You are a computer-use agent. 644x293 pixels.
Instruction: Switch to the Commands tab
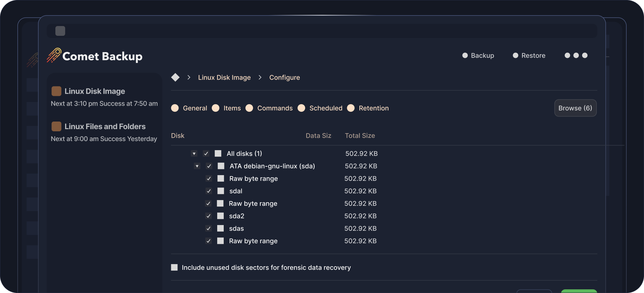tap(274, 108)
